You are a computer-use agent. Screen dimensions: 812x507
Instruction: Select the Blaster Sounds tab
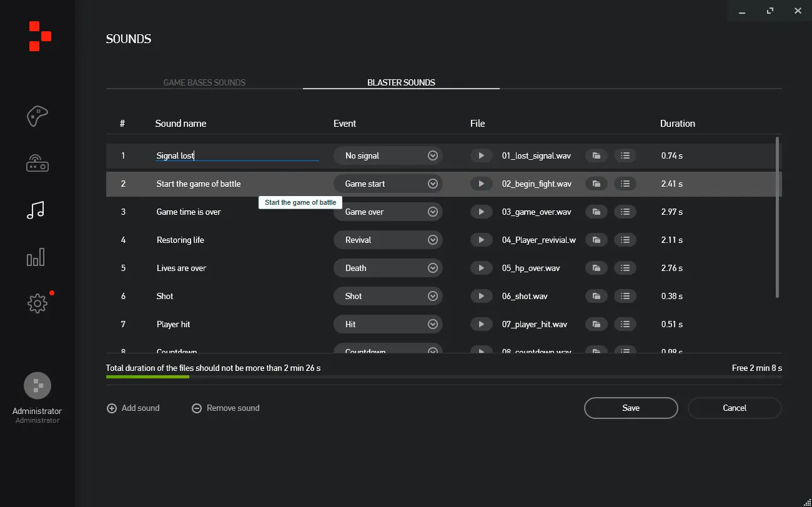[401, 82]
